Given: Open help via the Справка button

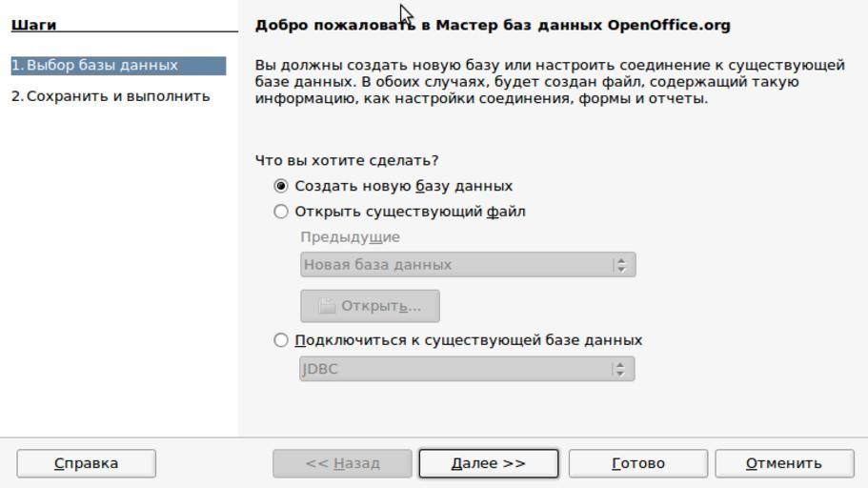Looking at the screenshot, I should (87, 463).
